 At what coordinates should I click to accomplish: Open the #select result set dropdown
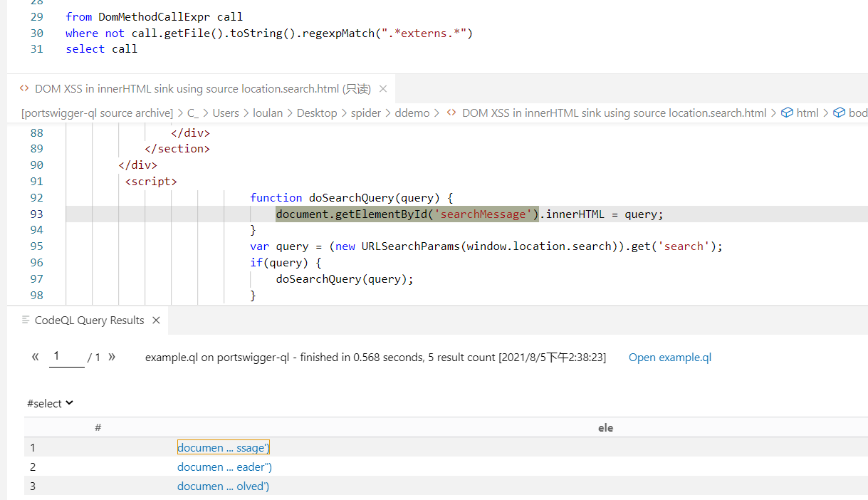point(50,403)
